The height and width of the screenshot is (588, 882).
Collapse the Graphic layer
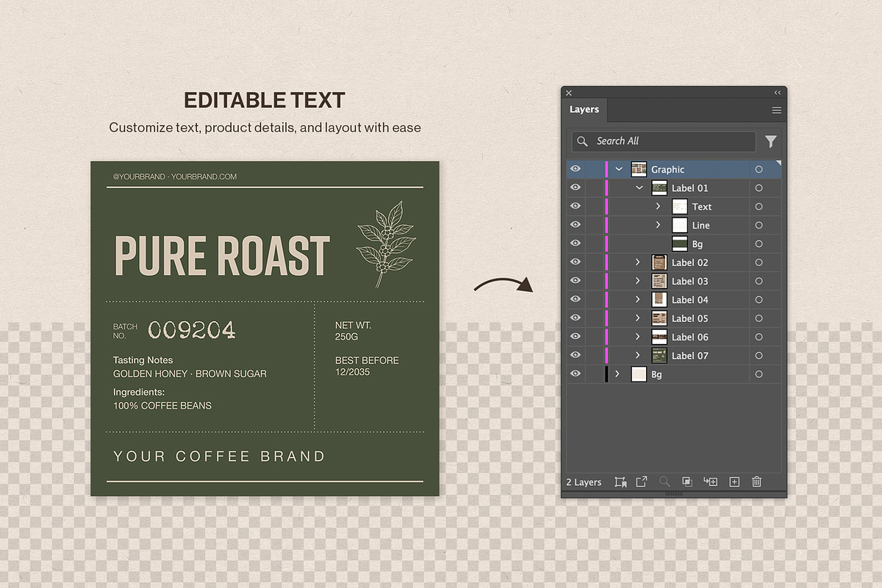[619, 169]
